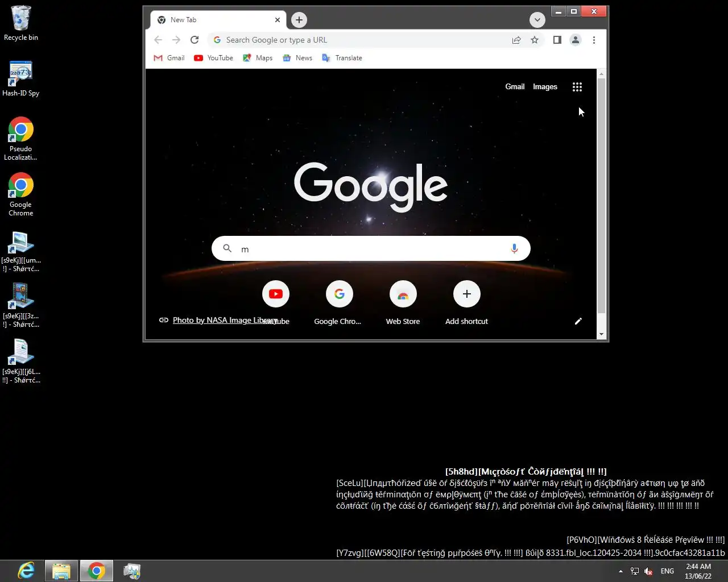Screen dimensions: 728x582
Task: Click the network tray icon
Action: click(x=635, y=571)
